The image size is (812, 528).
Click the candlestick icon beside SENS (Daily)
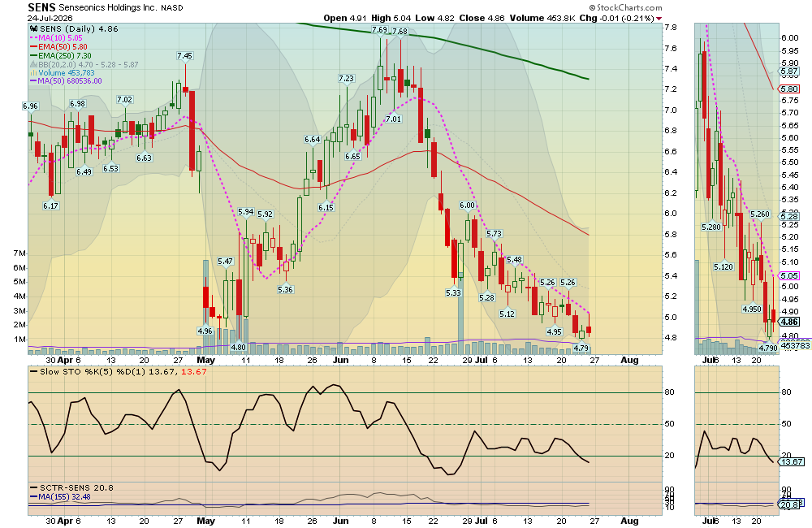click(34, 29)
